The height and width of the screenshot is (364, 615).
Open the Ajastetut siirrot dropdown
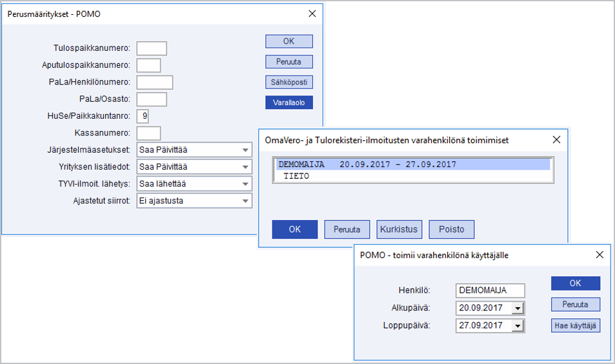tap(245, 201)
